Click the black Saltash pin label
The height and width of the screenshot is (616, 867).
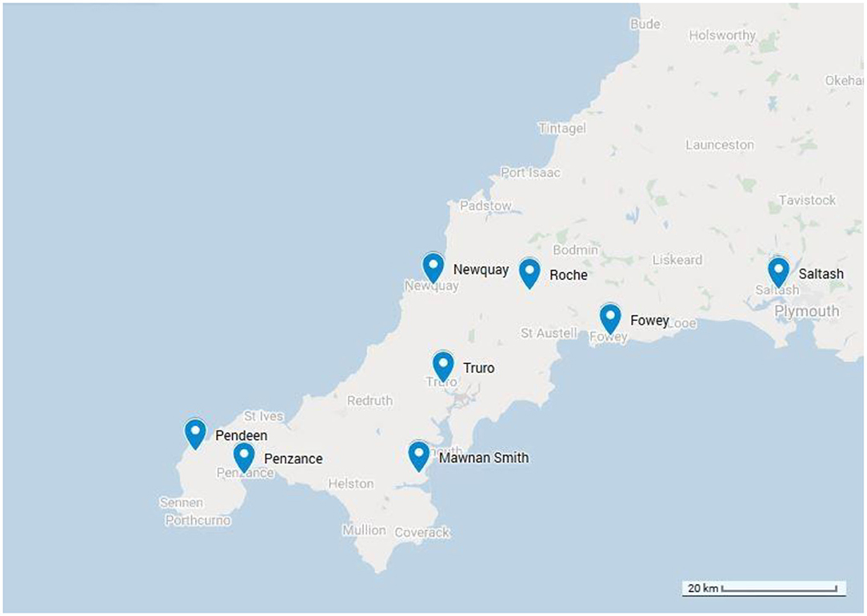point(821,274)
